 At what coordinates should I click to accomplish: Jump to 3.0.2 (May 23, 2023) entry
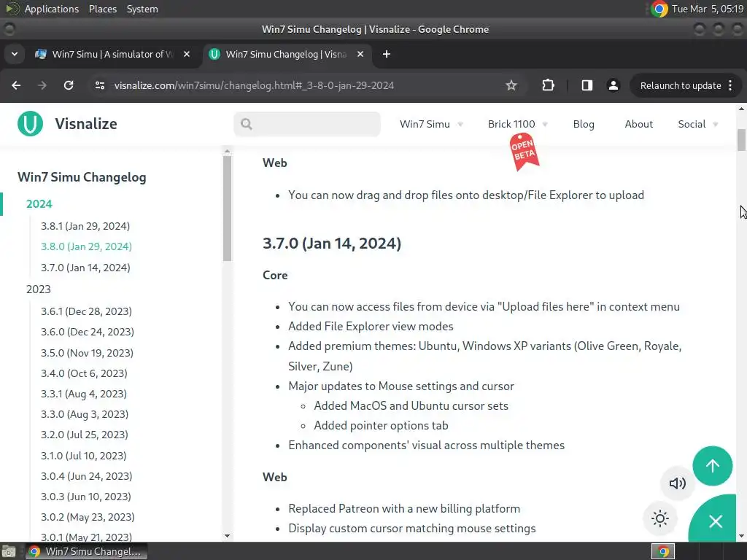88,517
